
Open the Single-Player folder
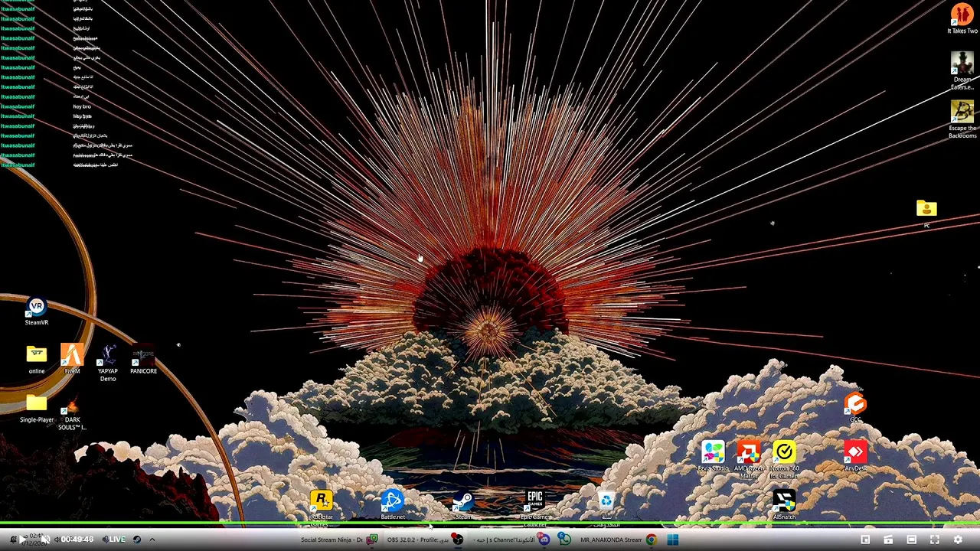click(36, 409)
